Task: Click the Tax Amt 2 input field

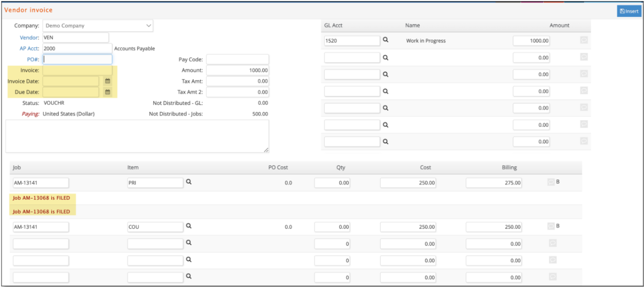Action: (237, 92)
